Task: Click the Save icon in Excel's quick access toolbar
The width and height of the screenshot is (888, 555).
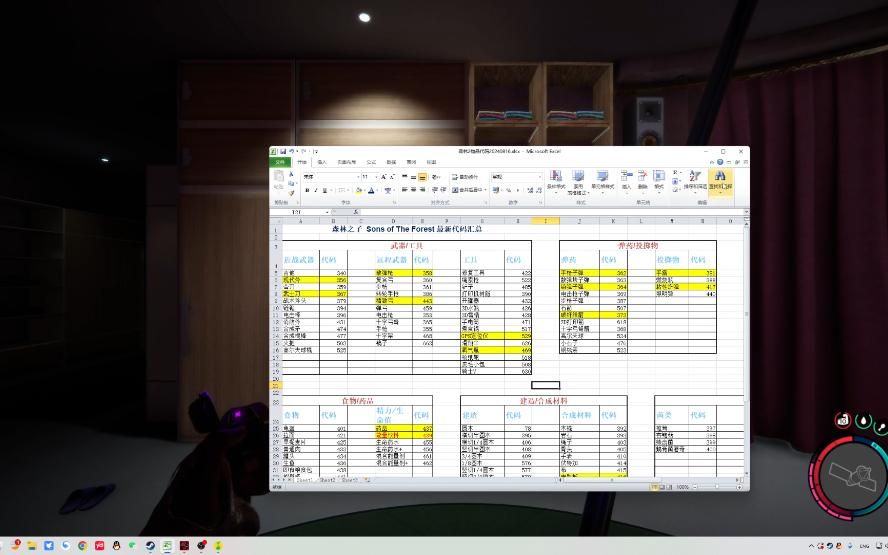Action: (283, 151)
